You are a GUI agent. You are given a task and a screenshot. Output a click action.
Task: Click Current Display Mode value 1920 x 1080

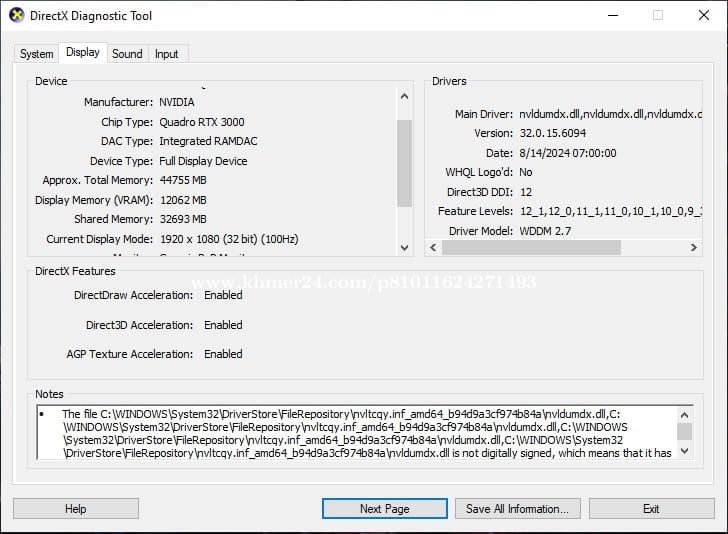pos(229,239)
